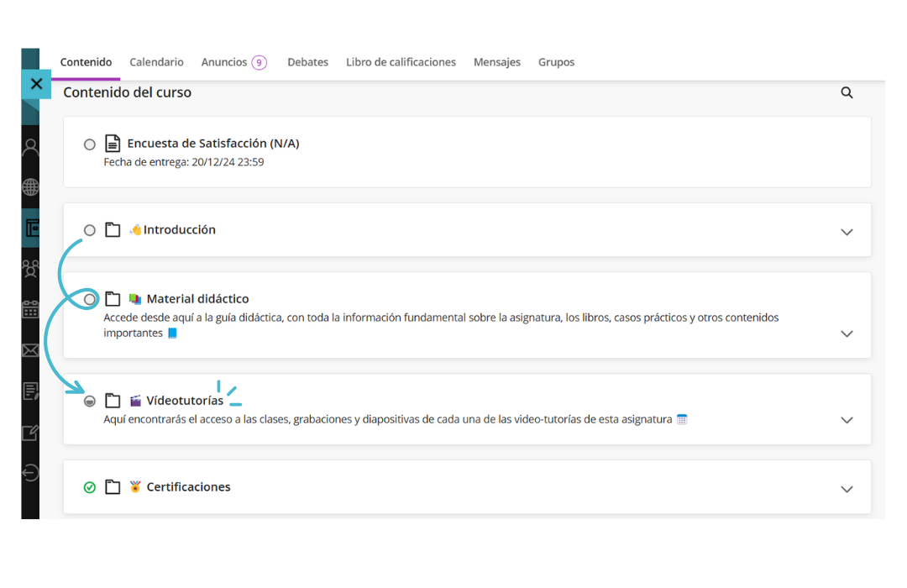The height and width of the screenshot is (588, 907).
Task: Open the user profile sidebar icon
Action: pos(30,149)
